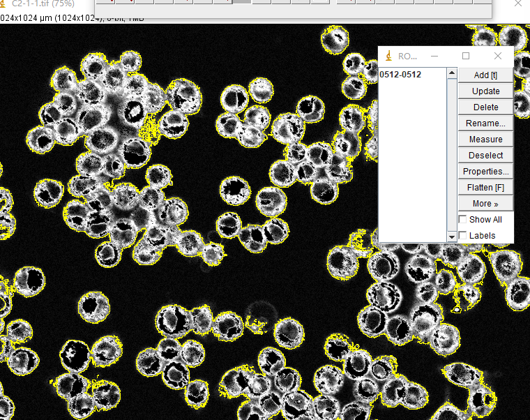The width and height of the screenshot is (530, 420).
Task: Minimize the ROI Manager window
Action: click(434, 56)
